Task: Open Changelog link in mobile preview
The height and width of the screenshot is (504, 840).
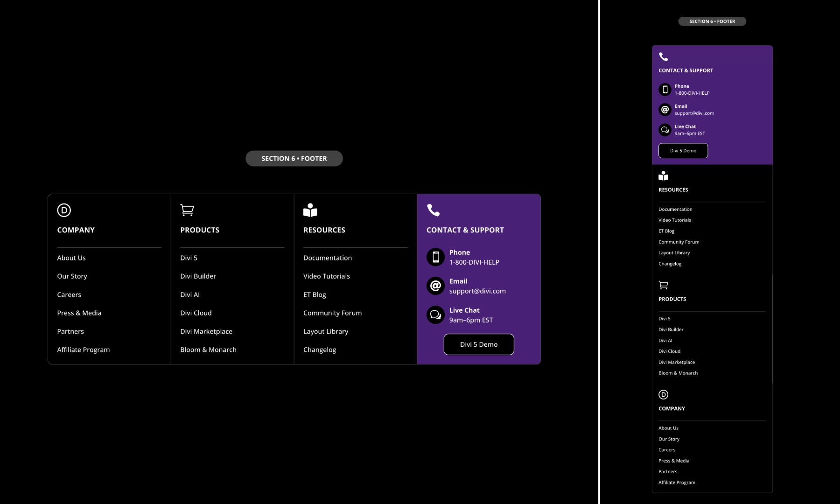Action: pyautogui.click(x=670, y=264)
